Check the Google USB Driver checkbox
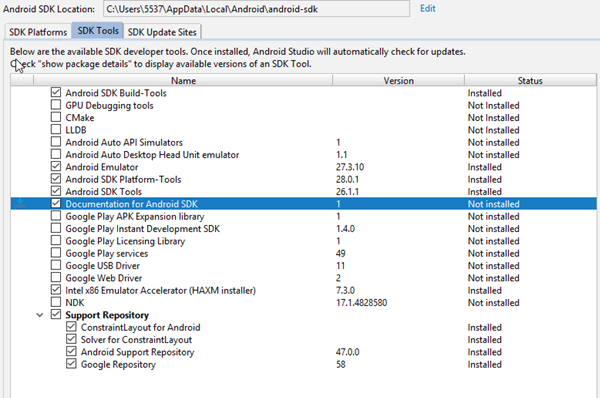600x398 pixels. pyautogui.click(x=56, y=265)
